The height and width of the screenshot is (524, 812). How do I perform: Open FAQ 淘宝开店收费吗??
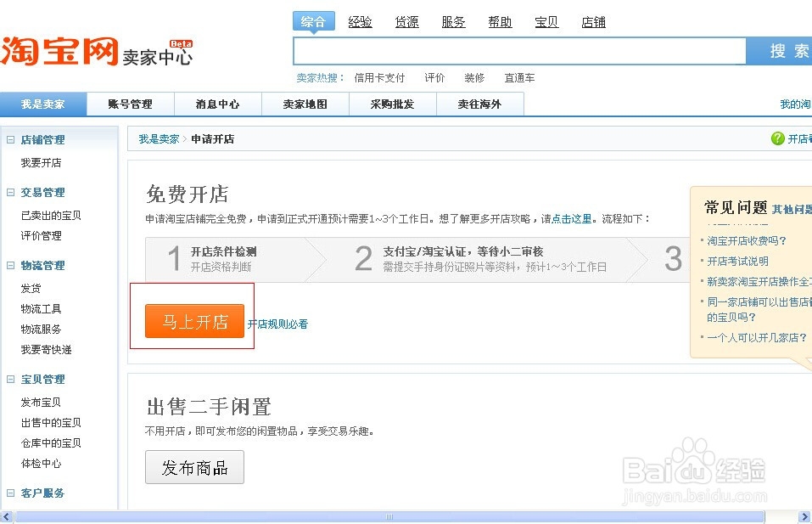pos(746,241)
